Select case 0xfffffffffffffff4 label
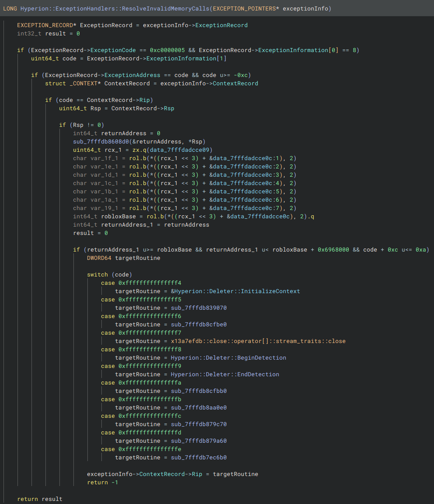 pos(141,283)
